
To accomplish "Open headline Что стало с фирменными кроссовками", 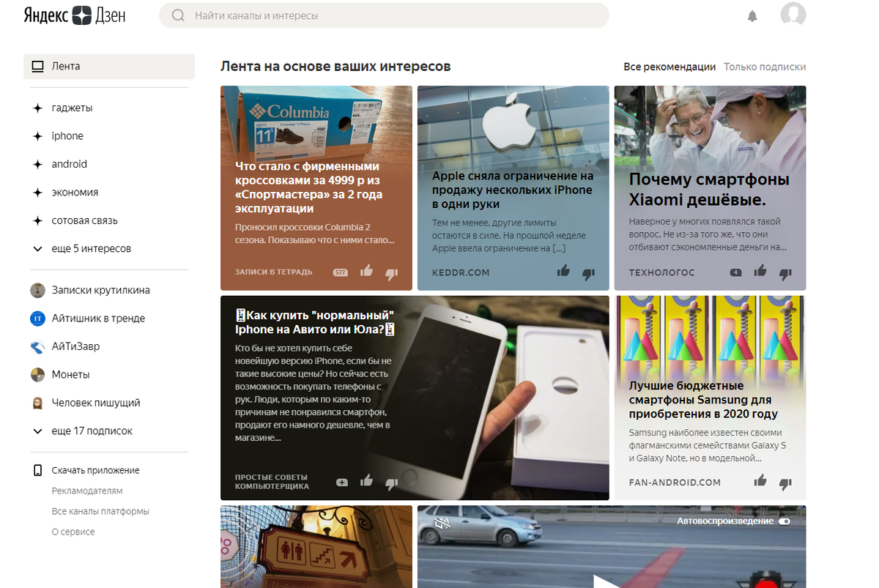I will (308, 187).
